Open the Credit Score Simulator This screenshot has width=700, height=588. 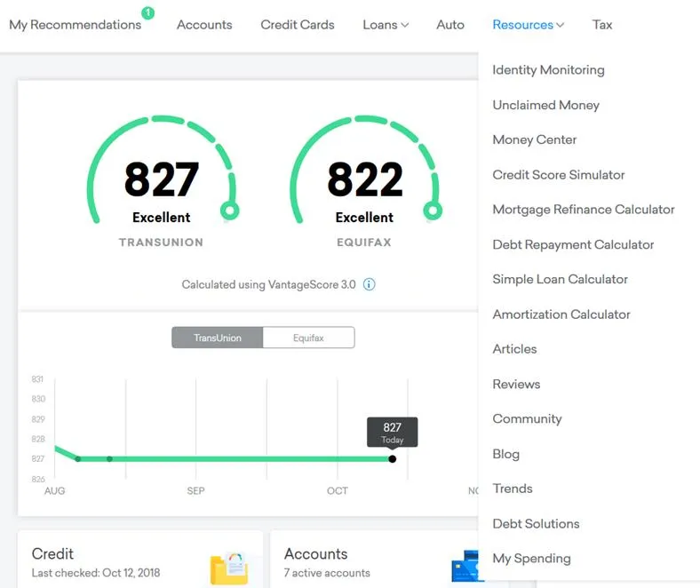click(559, 175)
